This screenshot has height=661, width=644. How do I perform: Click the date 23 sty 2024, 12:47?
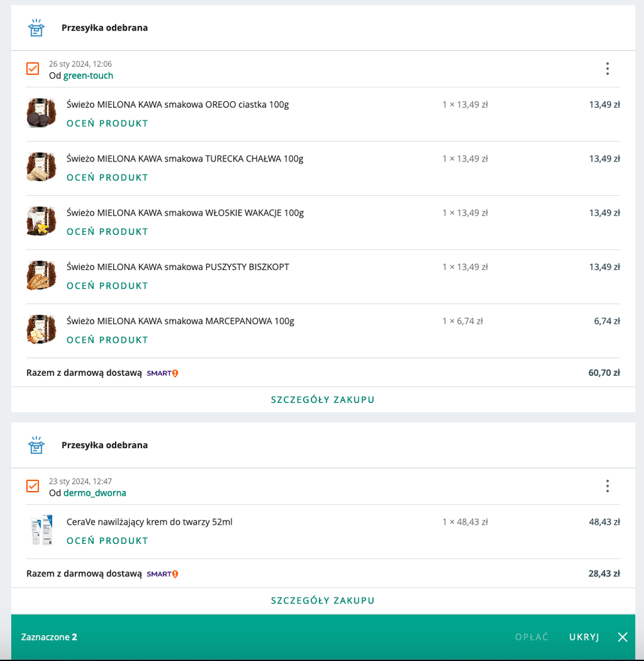tap(81, 482)
